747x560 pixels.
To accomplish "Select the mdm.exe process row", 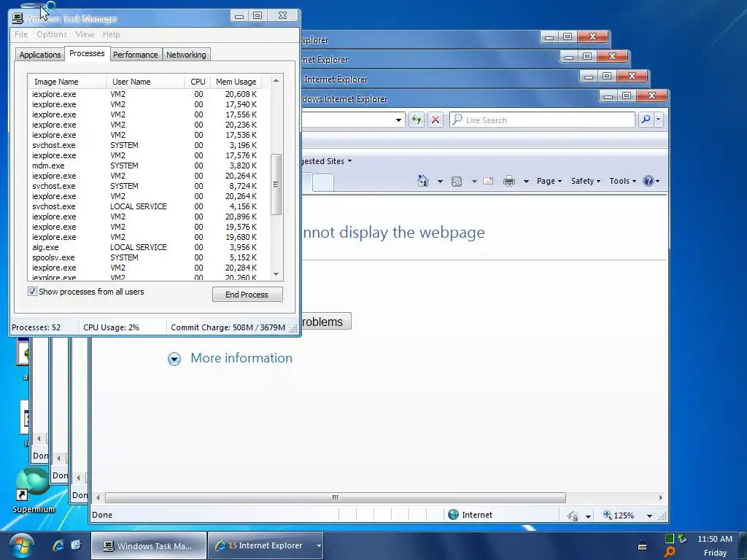I will tap(149, 166).
